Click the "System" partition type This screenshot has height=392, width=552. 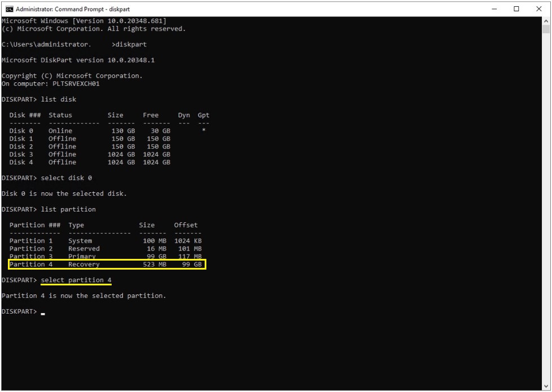80,241
